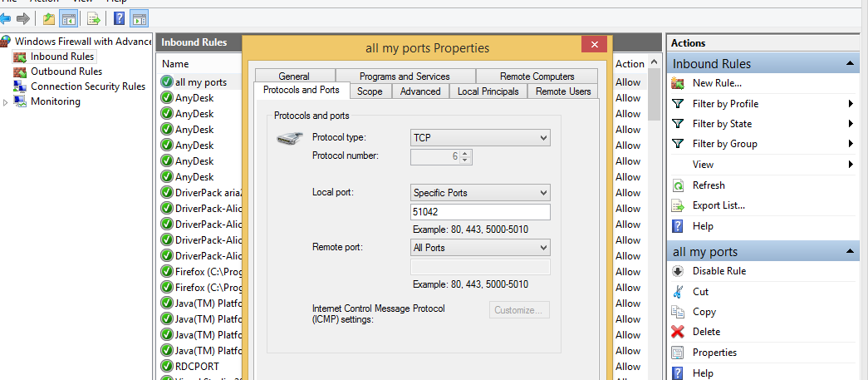This screenshot has width=868, height=380.
Task: Click the blue Help toolbar icon
Action: 119,19
